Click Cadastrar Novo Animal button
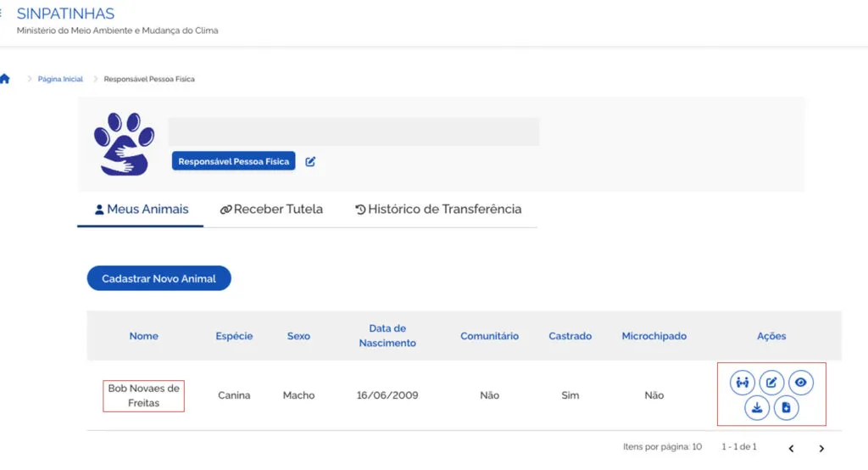This screenshot has height=470, width=868. click(159, 278)
